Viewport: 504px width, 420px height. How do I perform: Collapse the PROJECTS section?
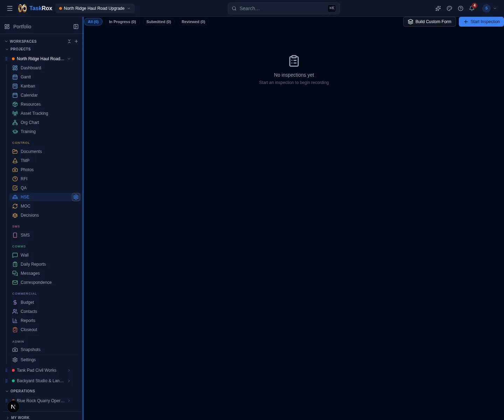coord(7,49)
